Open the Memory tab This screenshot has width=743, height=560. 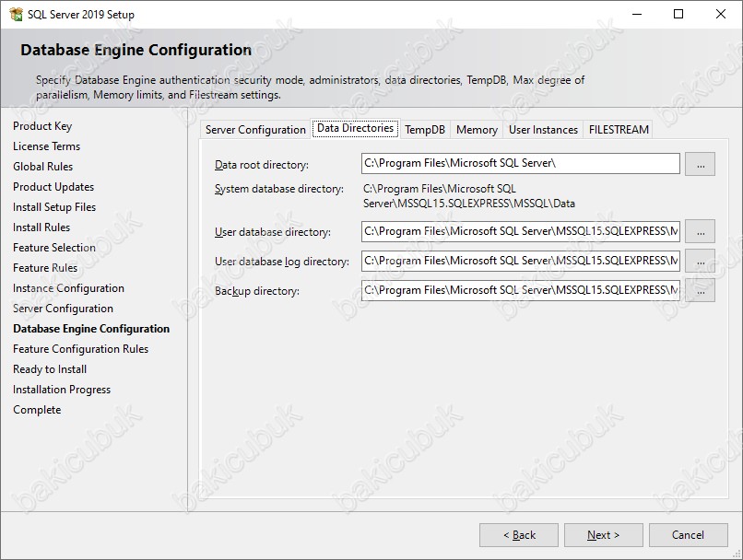(477, 130)
